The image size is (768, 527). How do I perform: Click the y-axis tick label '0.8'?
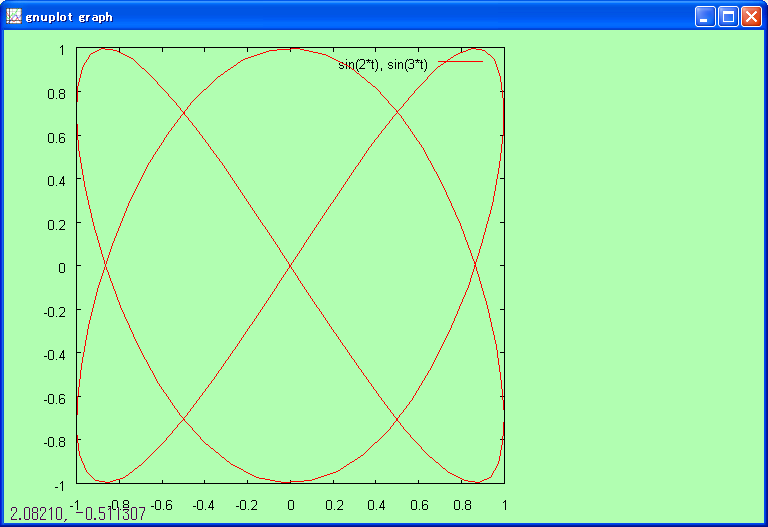(56, 94)
